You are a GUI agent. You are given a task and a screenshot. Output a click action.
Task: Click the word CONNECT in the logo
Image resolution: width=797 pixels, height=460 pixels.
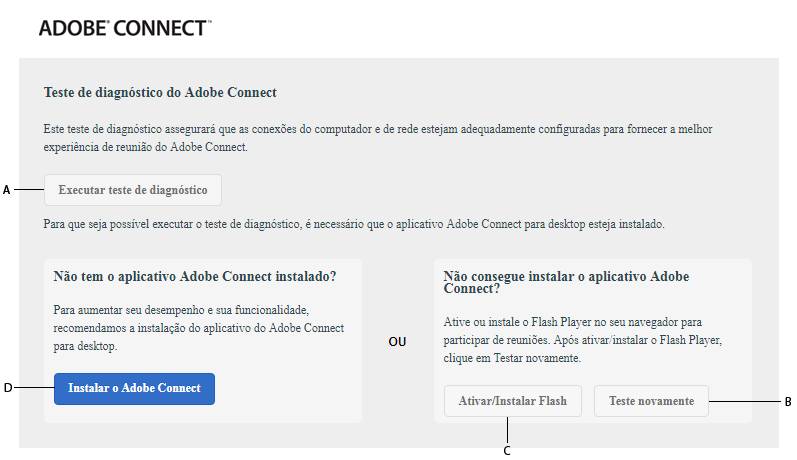click(x=158, y=28)
